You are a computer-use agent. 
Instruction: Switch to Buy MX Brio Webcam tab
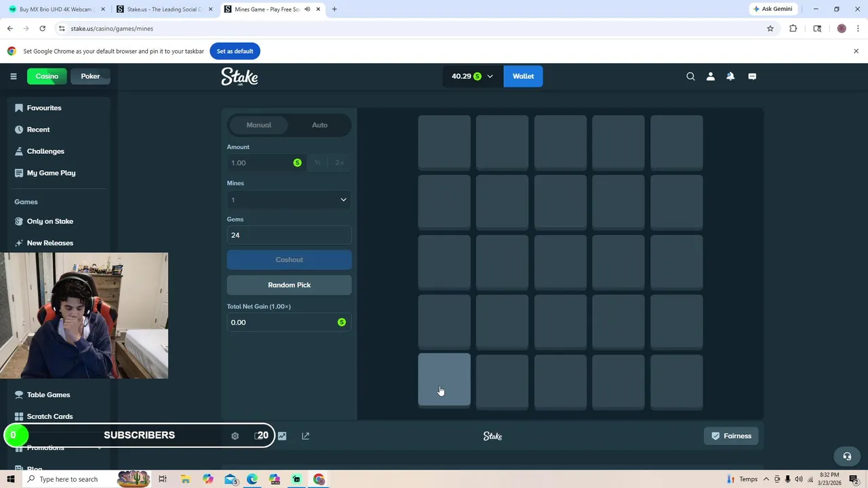tap(54, 9)
